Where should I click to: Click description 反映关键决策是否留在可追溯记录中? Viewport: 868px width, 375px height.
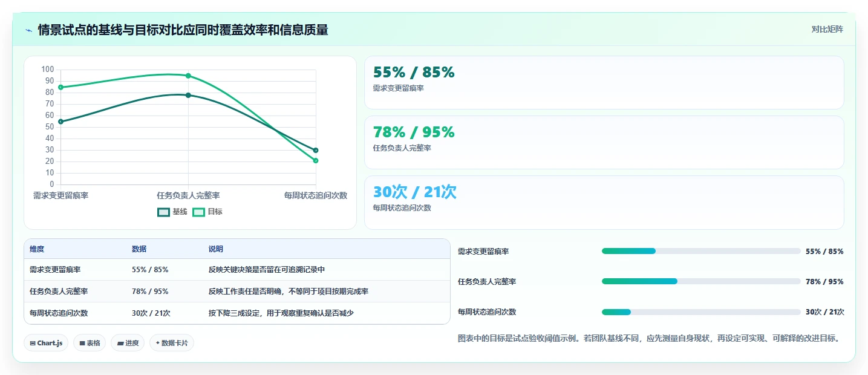point(267,270)
